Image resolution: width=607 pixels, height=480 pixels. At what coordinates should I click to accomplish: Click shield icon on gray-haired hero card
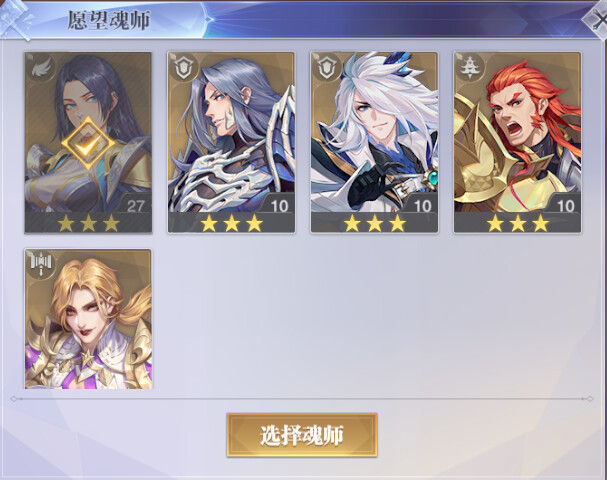coord(183,67)
